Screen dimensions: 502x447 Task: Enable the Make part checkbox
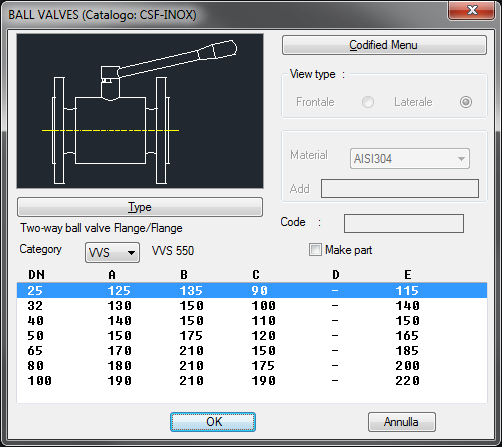(x=315, y=250)
